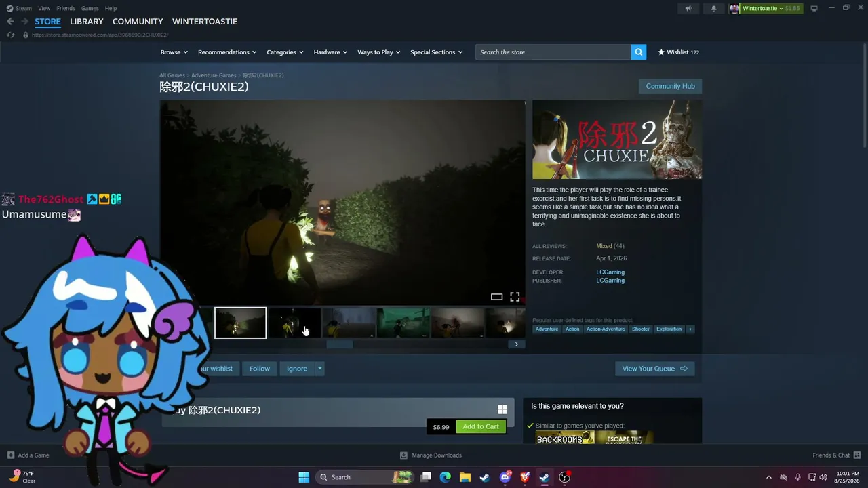The height and width of the screenshot is (488, 868).
Task: Open the View menu
Action: [44, 8]
